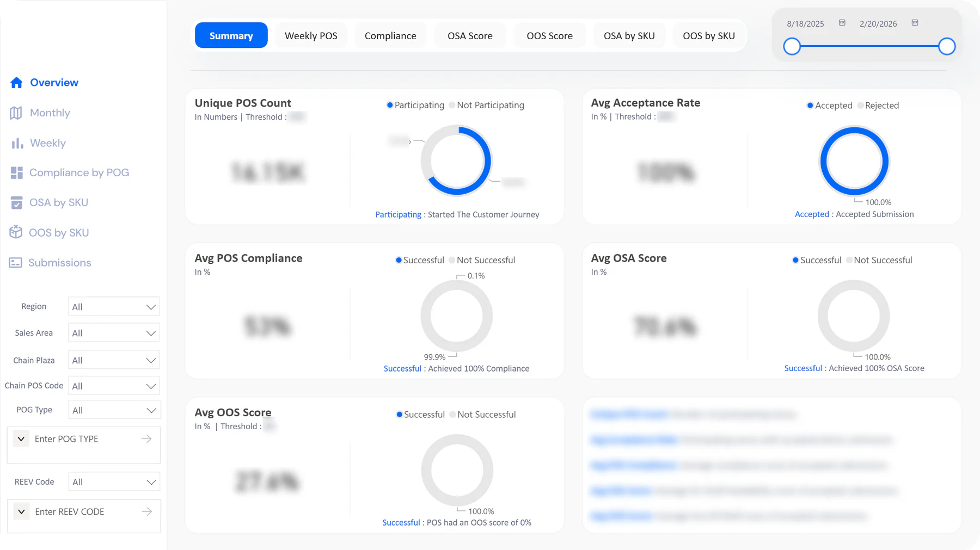Submit the POG TYPE arrow icon

tap(146, 439)
